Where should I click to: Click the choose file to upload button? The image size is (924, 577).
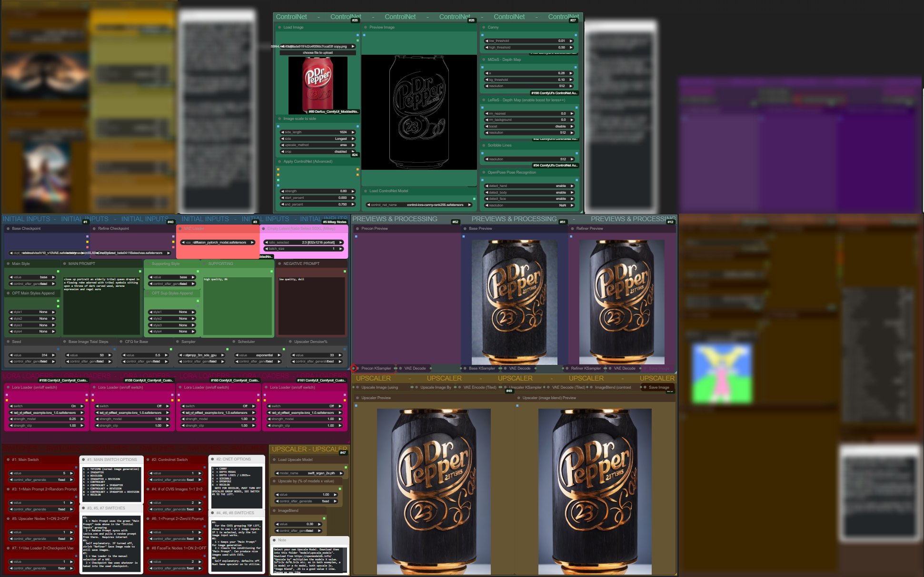[318, 53]
